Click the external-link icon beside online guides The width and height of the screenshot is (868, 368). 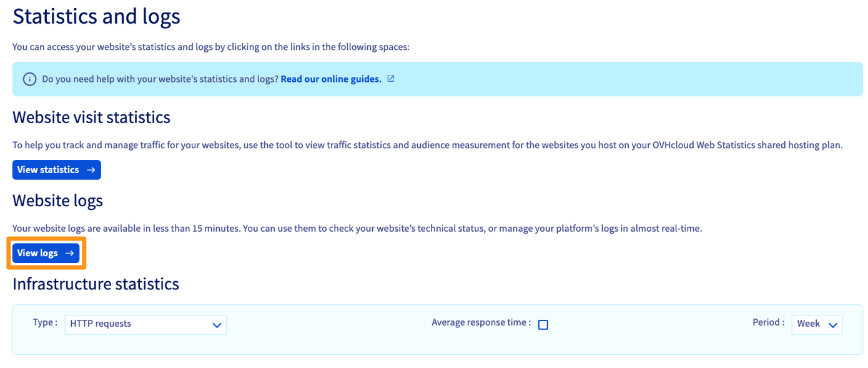(x=390, y=78)
